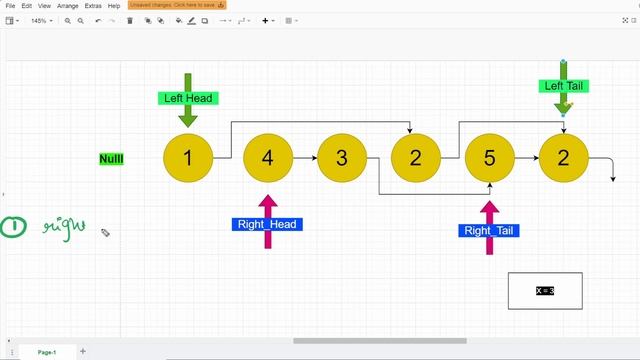Open the Extras menu
The height and width of the screenshot is (360, 640).
point(93,6)
